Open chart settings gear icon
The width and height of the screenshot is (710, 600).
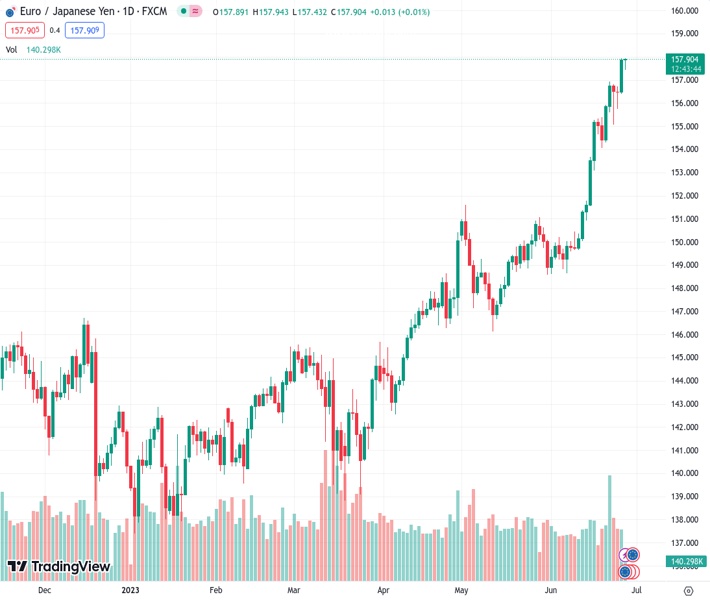coord(687,591)
